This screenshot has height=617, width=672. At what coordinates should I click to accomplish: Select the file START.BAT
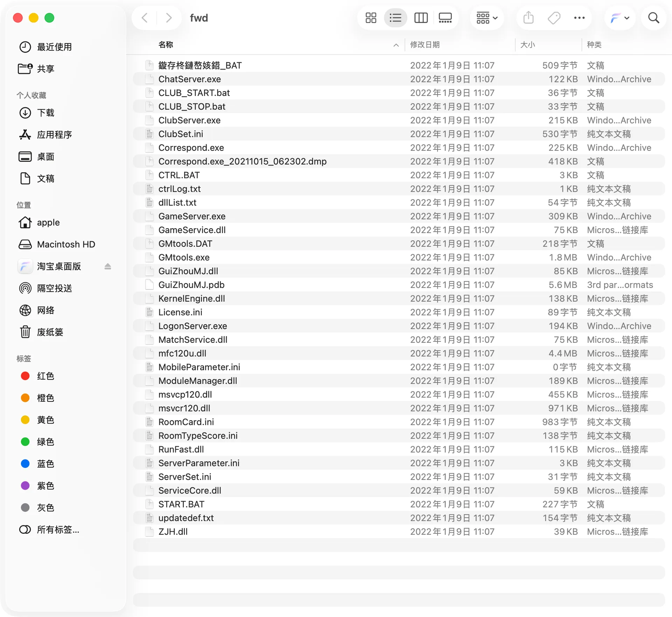point(399,504)
